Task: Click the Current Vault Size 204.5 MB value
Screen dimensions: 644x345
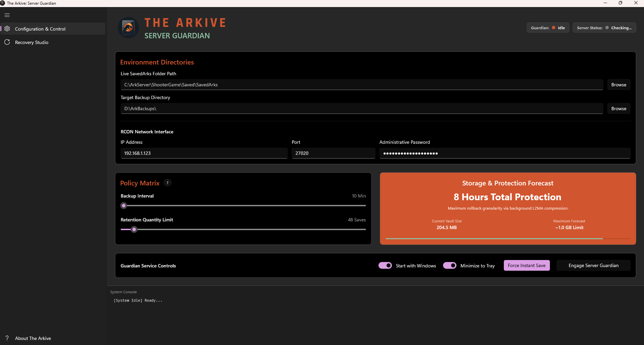Action: pos(447,227)
